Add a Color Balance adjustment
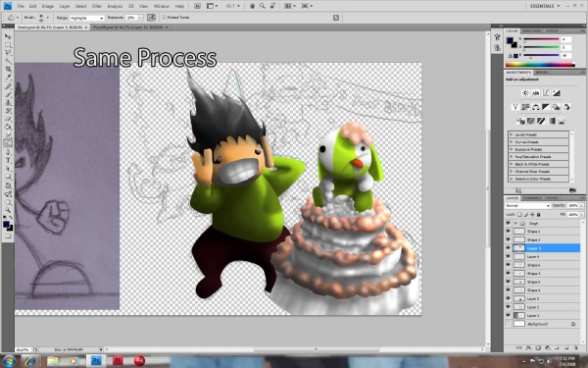588x368 pixels. click(x=535, y=107)
